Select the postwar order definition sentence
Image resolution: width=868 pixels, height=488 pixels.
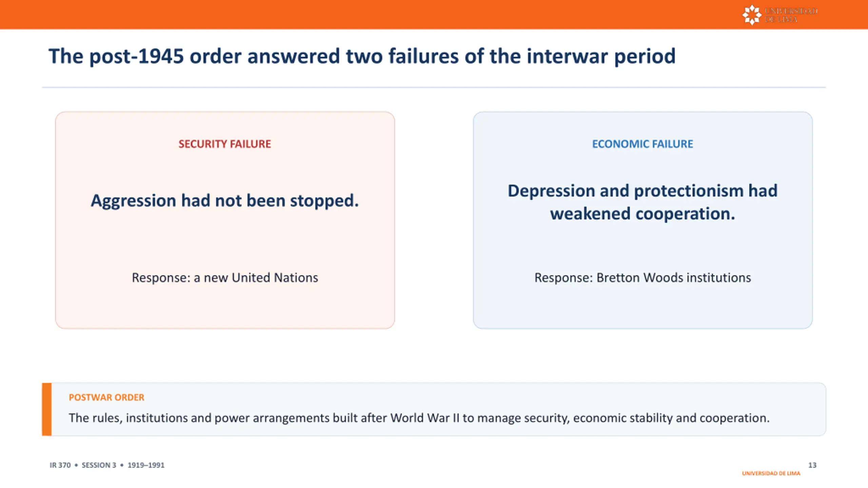(419, 418)
